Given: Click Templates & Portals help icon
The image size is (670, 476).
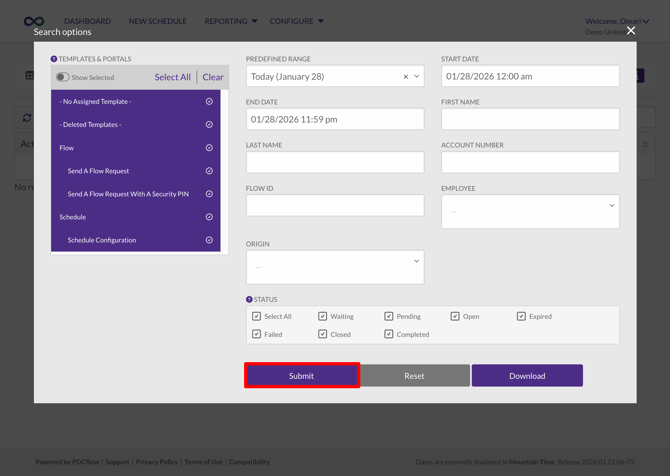Looking at the screenshot, I should [54, 59].
